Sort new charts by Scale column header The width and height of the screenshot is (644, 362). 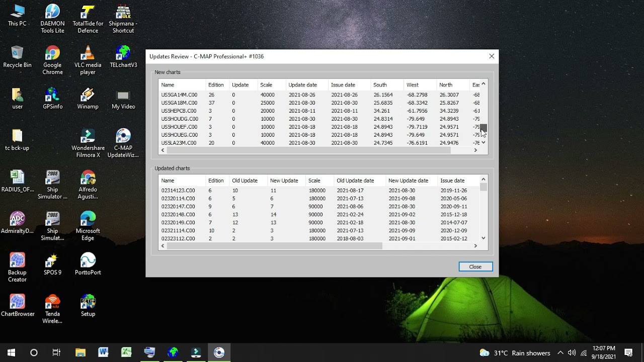272,85
